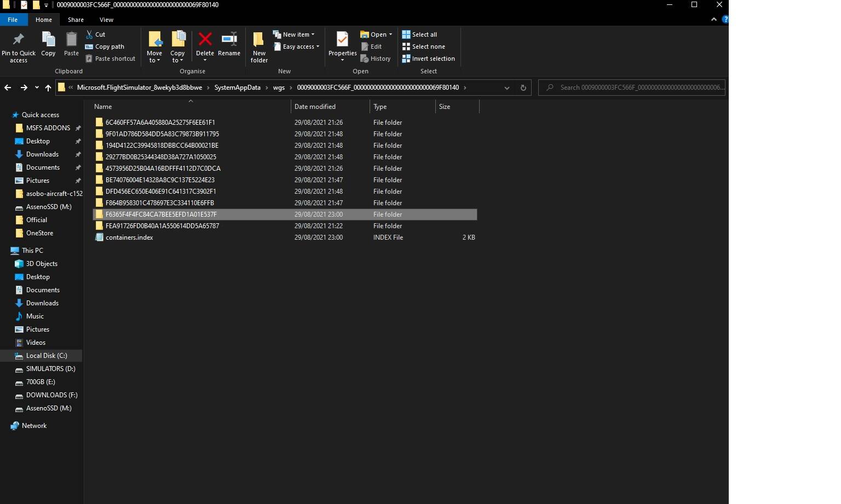Open the Share ribbon tab

pos(76,20)
